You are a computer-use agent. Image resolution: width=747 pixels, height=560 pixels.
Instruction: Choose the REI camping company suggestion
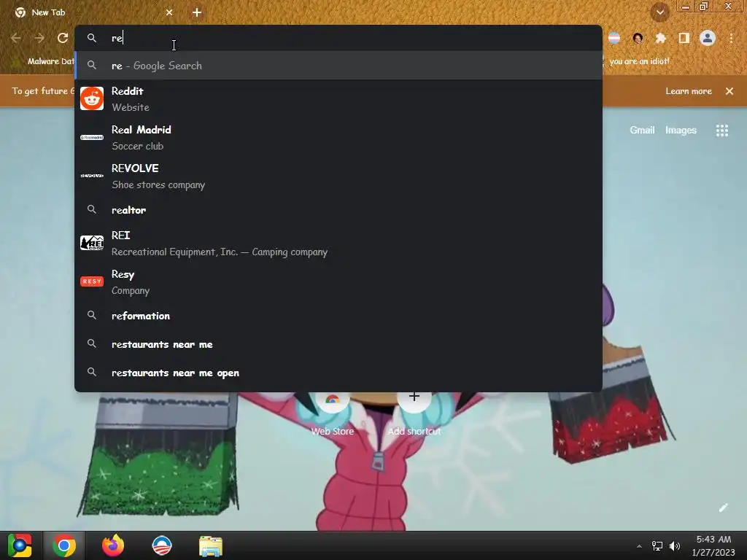(x=338, y=243)
